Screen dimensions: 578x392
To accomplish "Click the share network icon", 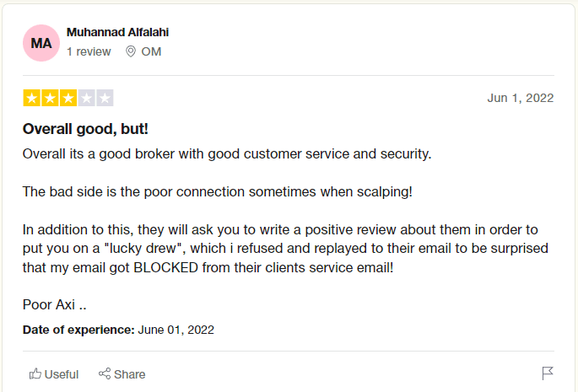I will [x=105, y=373].
